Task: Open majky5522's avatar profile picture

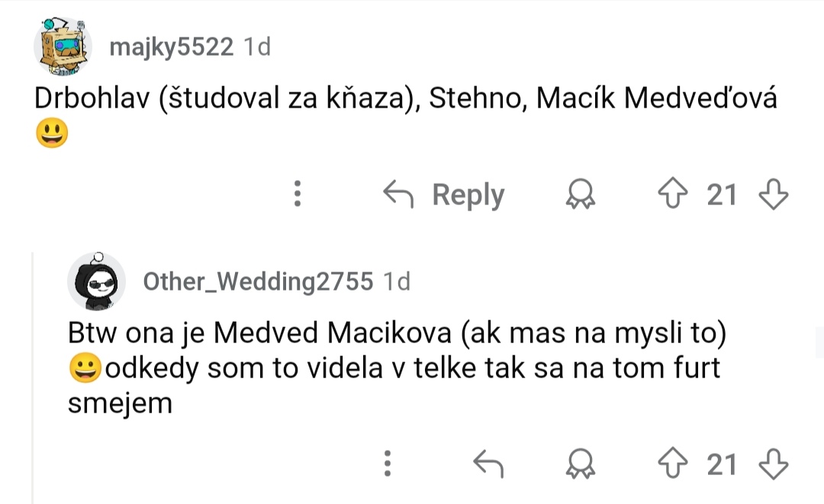Action: (x=63, y=47)
